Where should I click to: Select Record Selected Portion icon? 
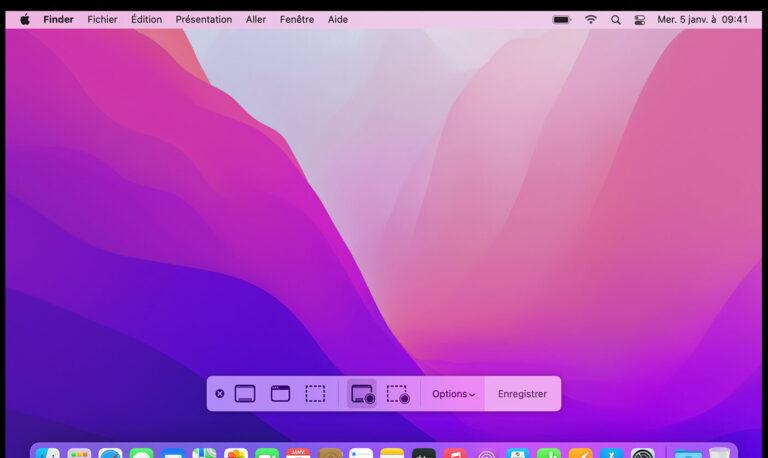398,394
